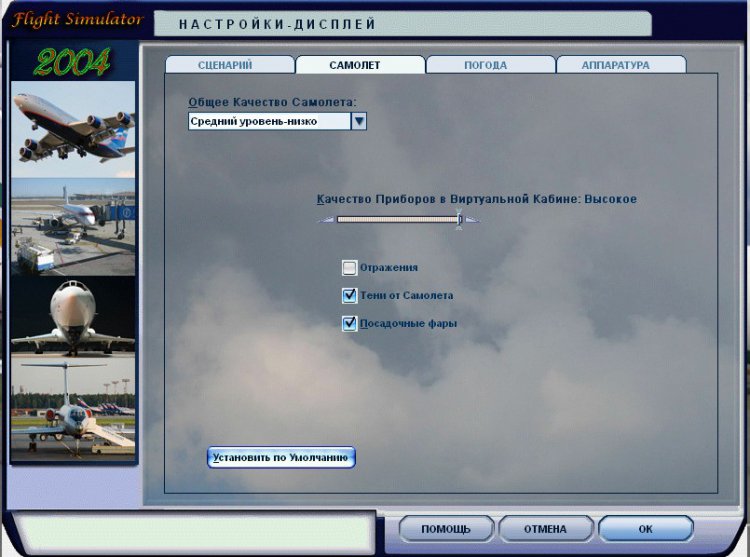Uncheck the Тени от Самолета checkbox
The height and width of the screenshot is (557, 750).
tap(349, 296)
